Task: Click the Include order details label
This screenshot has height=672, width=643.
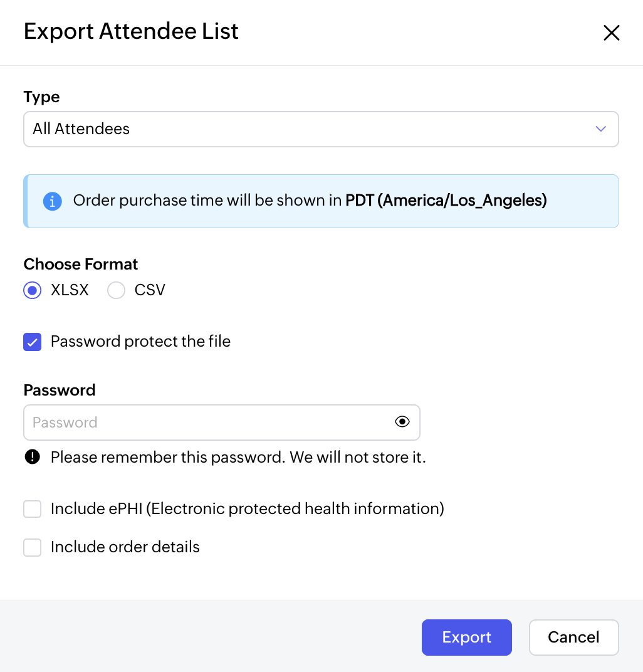Action: (125, 547)
